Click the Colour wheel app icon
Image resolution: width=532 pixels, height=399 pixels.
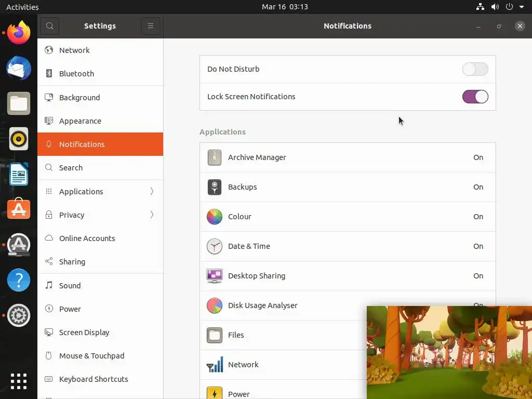pyautogui.click(x=215, y=217)
